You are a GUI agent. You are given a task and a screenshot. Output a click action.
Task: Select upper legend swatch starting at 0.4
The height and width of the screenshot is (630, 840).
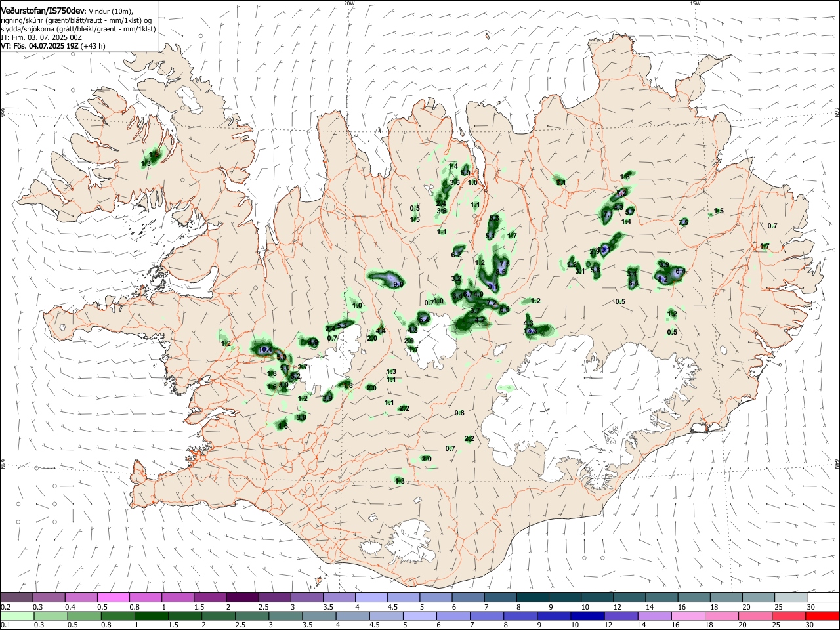(x=81, y=597)
